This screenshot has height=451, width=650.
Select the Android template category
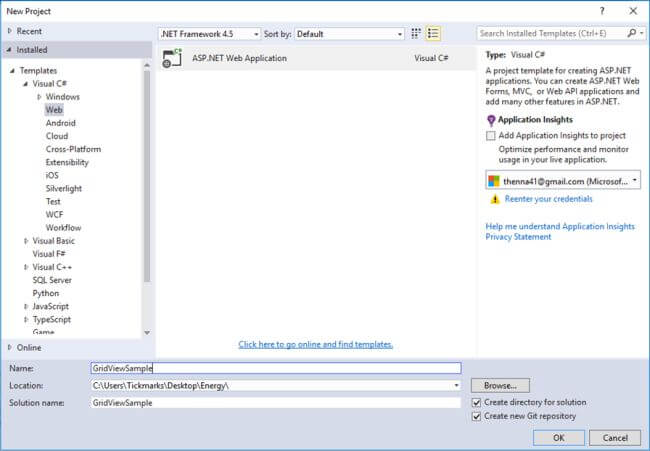[61, 123]
